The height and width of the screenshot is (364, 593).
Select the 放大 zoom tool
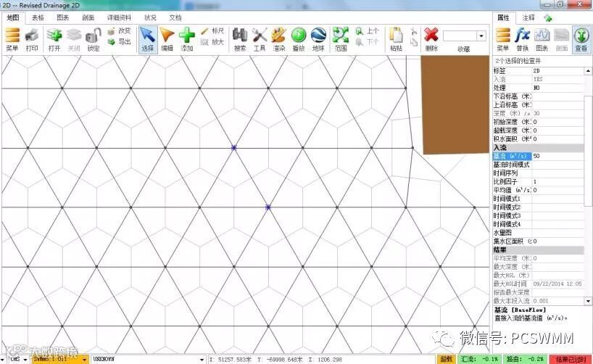[x=212, y=41]
